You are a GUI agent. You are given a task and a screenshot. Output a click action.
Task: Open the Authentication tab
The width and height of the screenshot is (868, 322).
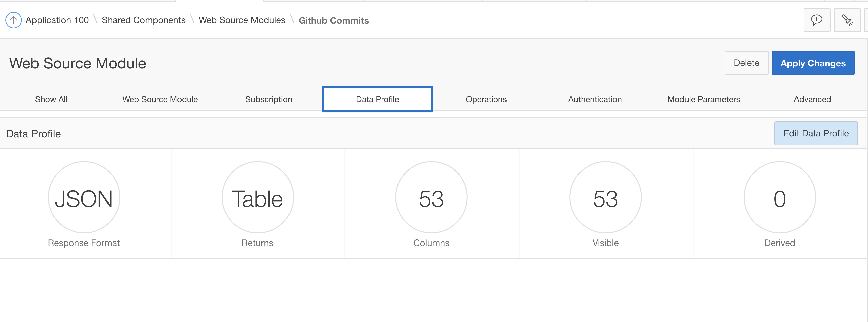tap(595, 99)
